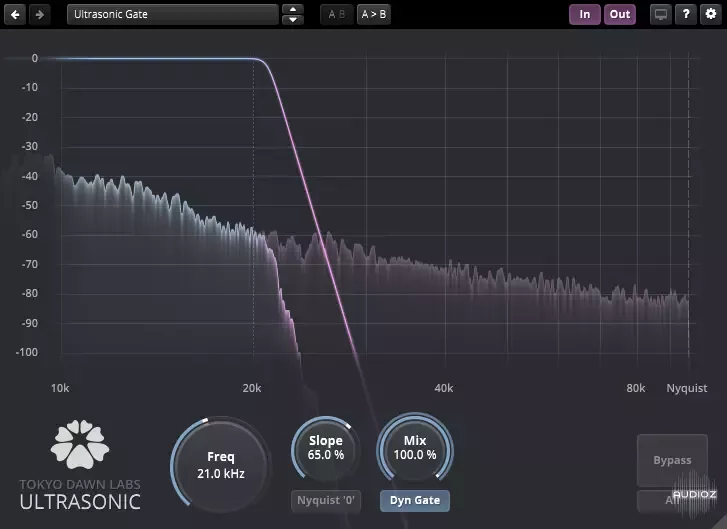Select previous preset with up arrow
The width and height of the screenshot is (727, 529).
coord(293,9)
